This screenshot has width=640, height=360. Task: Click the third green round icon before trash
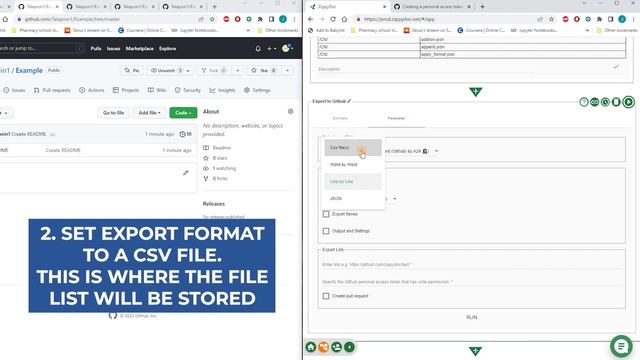tap(605, 102)
